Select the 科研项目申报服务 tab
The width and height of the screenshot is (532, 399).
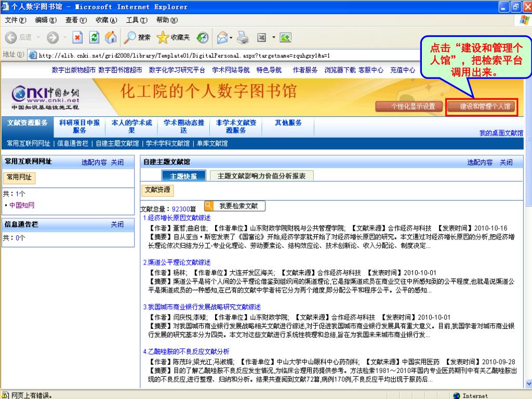tap(79, 126)
